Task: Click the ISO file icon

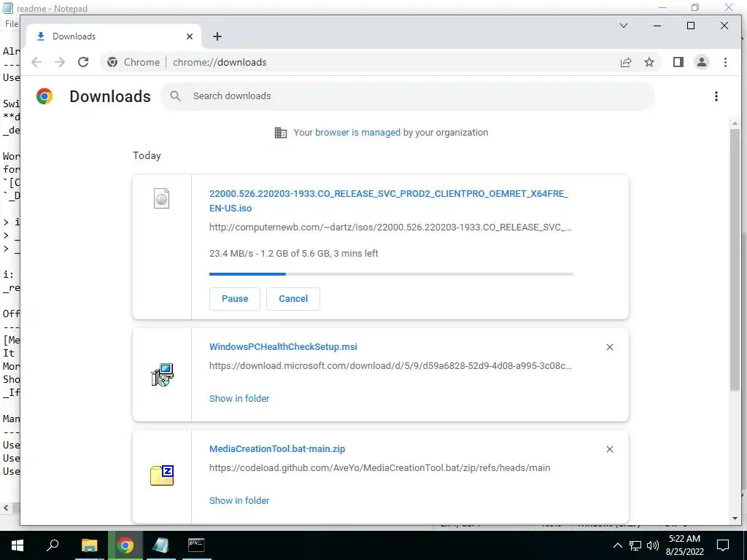Action: pyautogui.click(x=161, y=198)
